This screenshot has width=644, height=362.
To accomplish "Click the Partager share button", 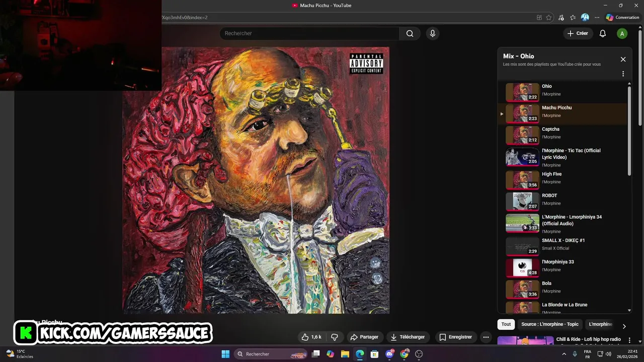I will click(364, 337).
